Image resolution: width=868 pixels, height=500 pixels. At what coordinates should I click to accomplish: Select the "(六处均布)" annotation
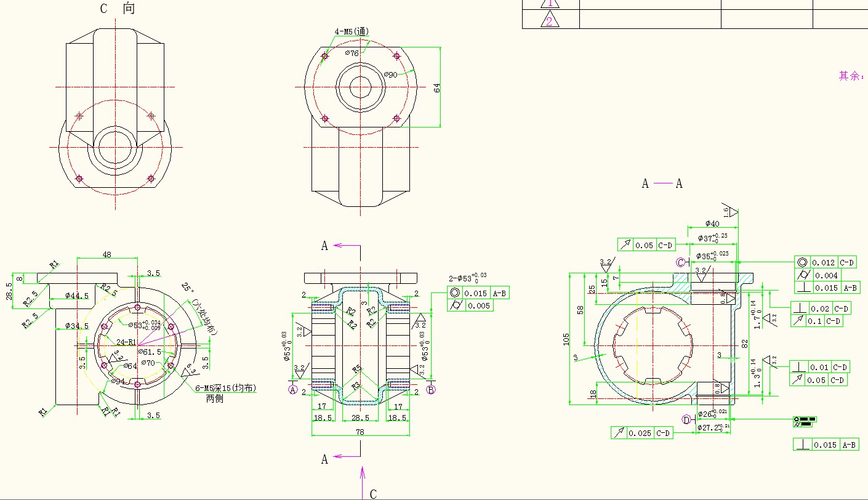[x=204, y=317]
